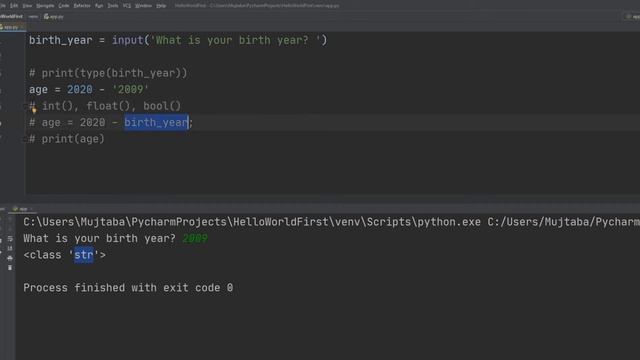Open the Navigate menu
This screenshot has height=360, width=640.
[x=45, y=6]
